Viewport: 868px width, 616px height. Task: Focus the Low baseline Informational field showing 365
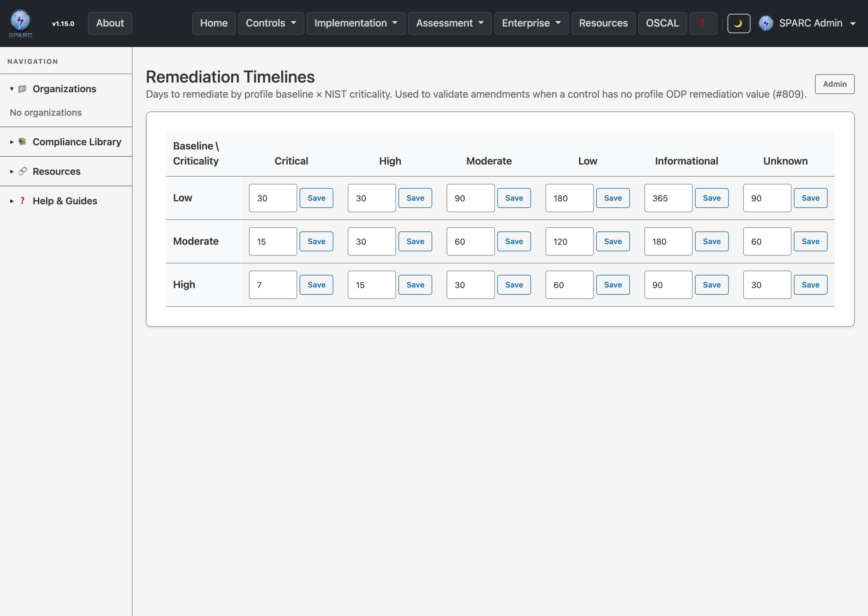pos(668,198)
